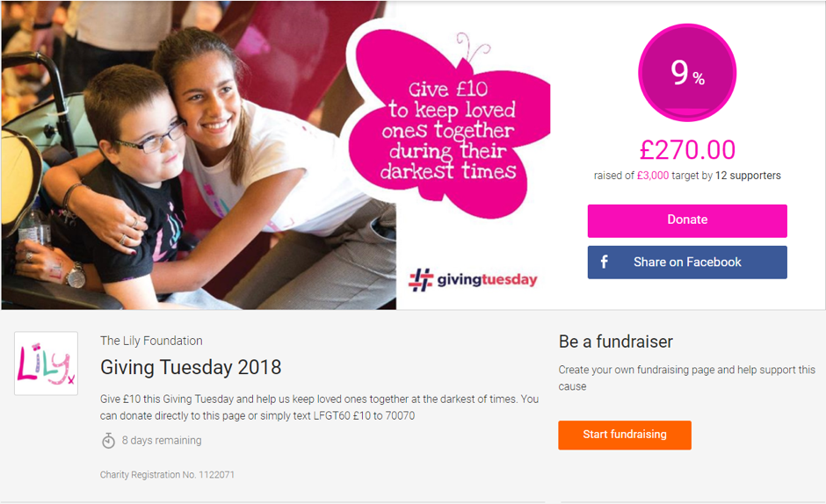Click the Be a fundraiser heading
826x504 pixels.
(615, 342)
